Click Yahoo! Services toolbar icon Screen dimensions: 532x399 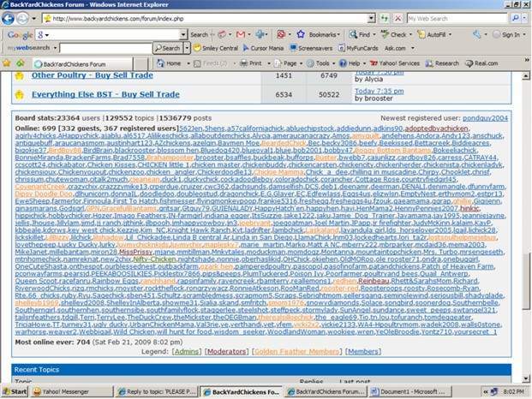pyautogui.click(x=374, y=63)
